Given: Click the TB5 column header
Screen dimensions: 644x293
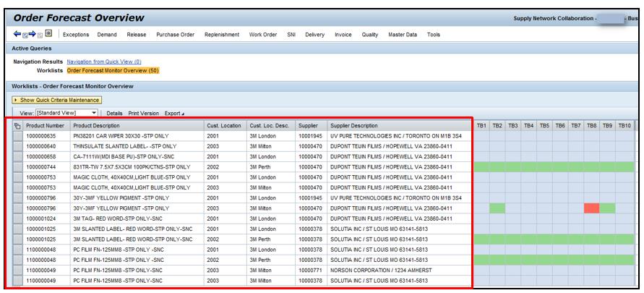Looking at the screenshot, I should [x=544, y=126].
